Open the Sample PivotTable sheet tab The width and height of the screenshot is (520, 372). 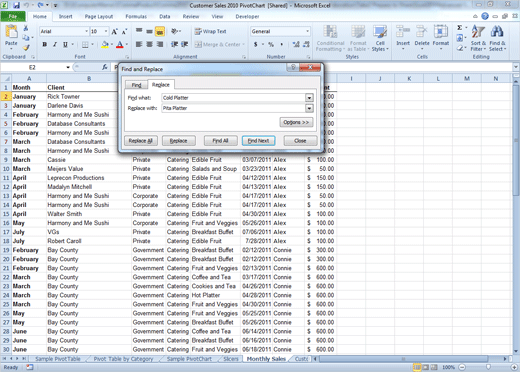58,359
